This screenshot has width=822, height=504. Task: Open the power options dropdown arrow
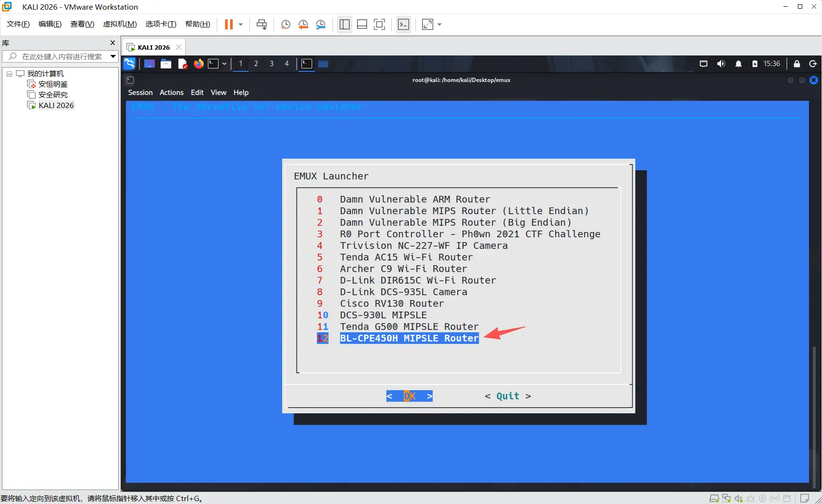241,25
